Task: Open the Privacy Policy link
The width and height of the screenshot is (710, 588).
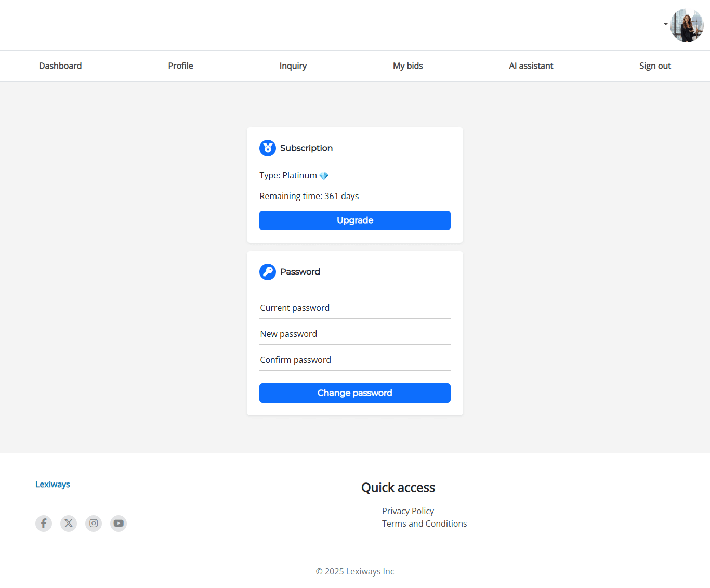Action: tap(407, 511)
